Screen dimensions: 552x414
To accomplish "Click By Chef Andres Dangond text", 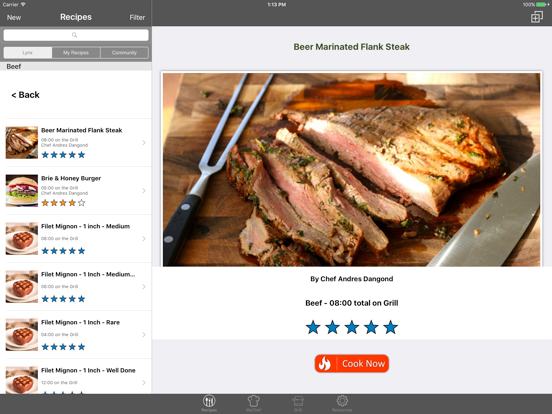I will [351, 279].
